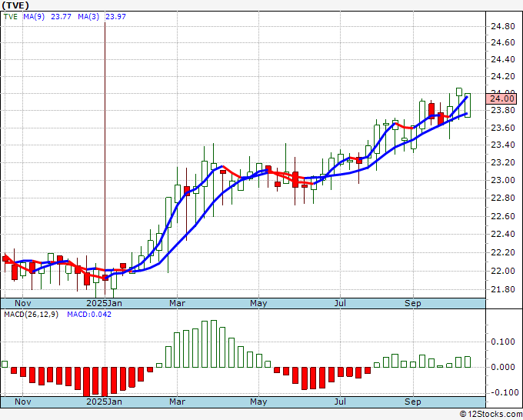Click the Sep label on MACD time axis
523x420 pixels.
pyautogui.click(x=413, y=402)
